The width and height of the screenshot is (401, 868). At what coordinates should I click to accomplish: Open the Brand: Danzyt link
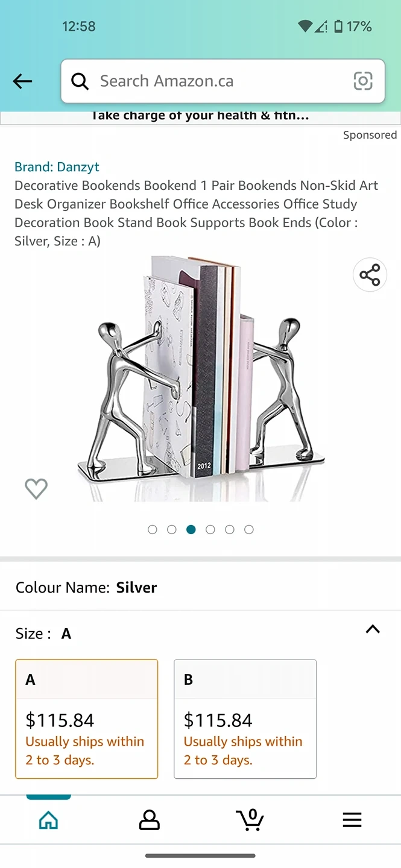[57, 167]
